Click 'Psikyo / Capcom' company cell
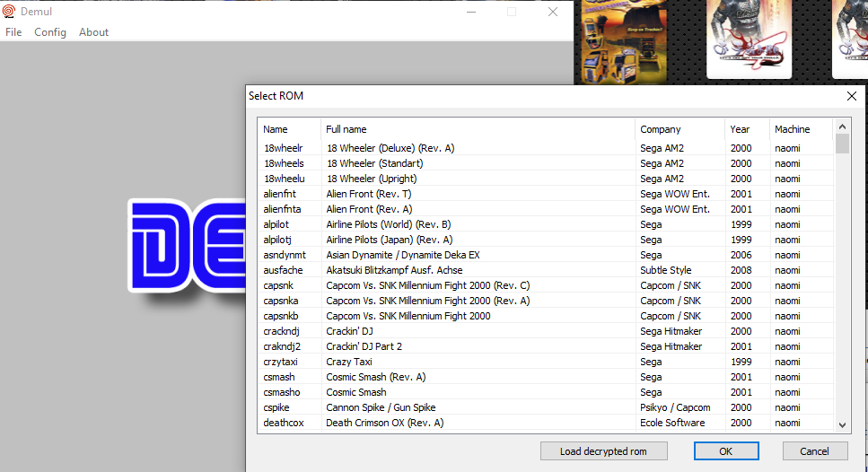The height and width of the screenshot is (472, 868). pos(675,407)
